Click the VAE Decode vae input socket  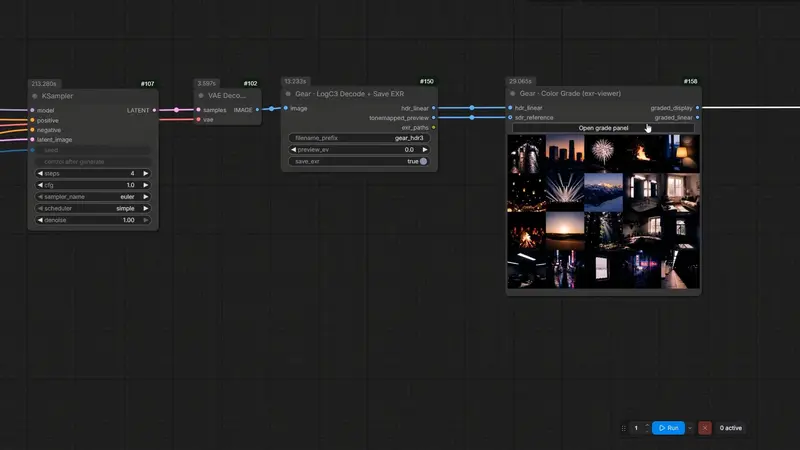tap(198, 119)
